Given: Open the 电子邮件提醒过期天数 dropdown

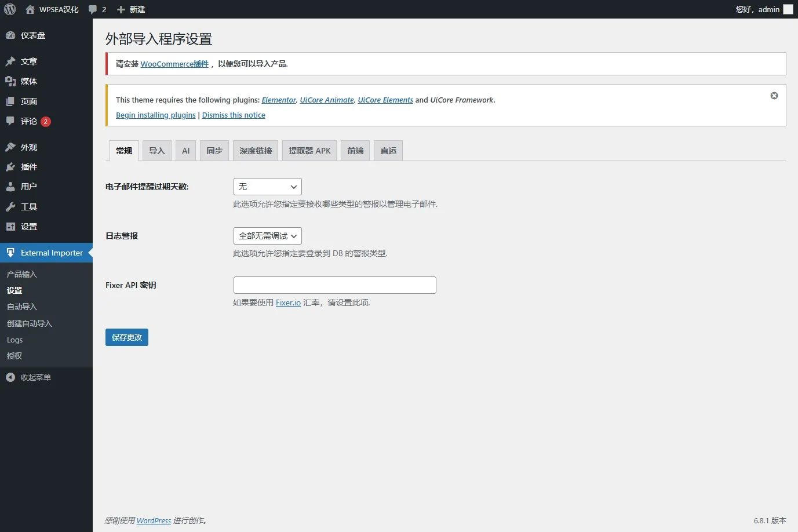Looking at the screenshot, I should pyautogui.click(x=268, y=187).
